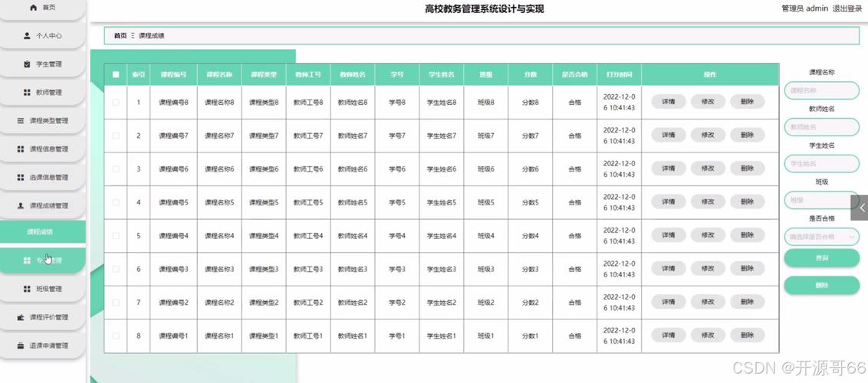The width and height of the screenshot is (868, 383).
Task: Click the cell 分数4
Action: [530, 235]
